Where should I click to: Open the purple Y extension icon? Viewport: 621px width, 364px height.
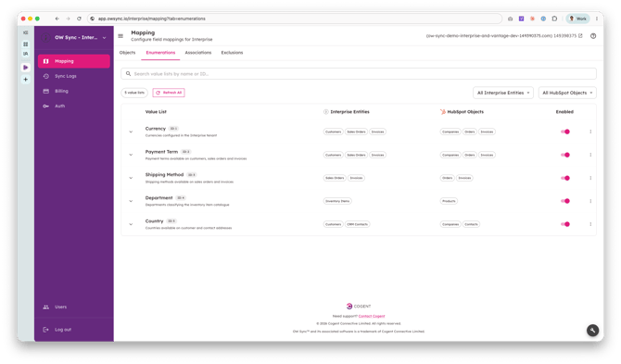pos(521,19)
